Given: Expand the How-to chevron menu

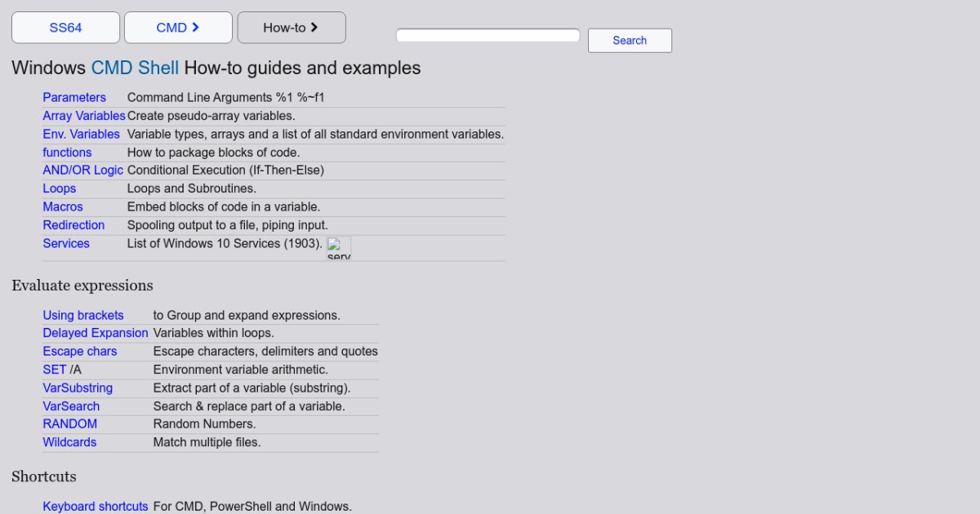Looking at the screenshot, I should pos(292,28).
